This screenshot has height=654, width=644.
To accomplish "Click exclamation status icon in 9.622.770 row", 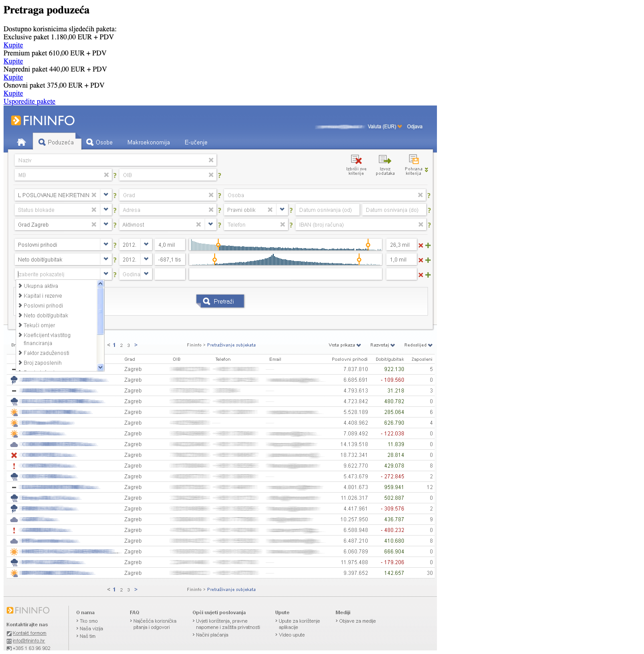I will click(14, 466).
